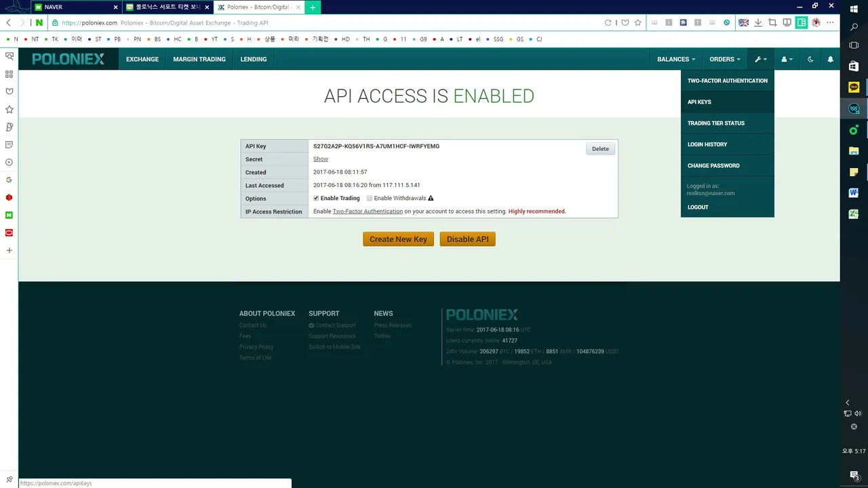Click the Poloniex logo

(x=68, y=59)
